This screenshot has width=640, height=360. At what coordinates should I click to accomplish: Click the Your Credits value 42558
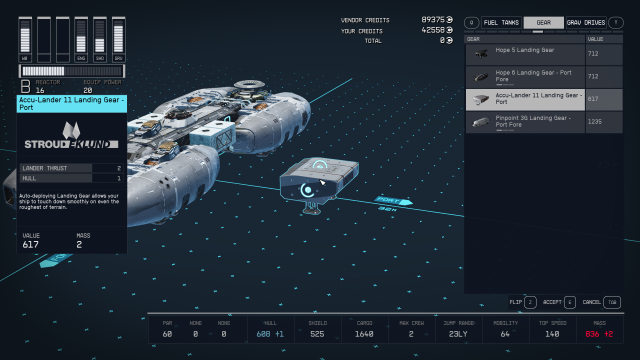[x=433, y=30]
